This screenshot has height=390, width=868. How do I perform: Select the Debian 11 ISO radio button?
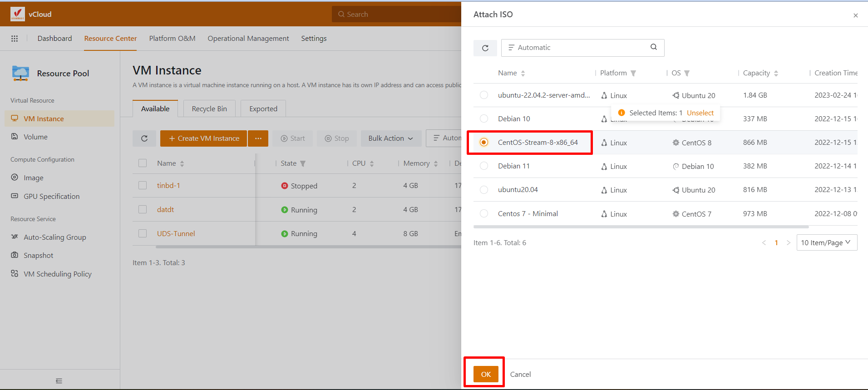point(484,166)
